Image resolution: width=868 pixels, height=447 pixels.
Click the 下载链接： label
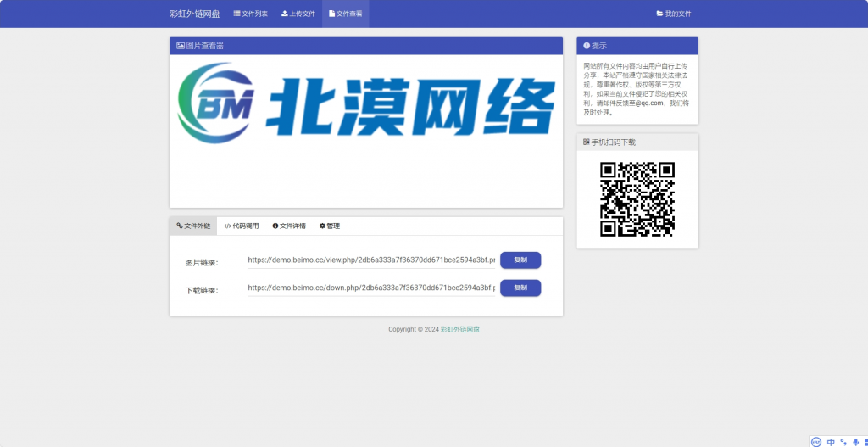click(202, 290)
